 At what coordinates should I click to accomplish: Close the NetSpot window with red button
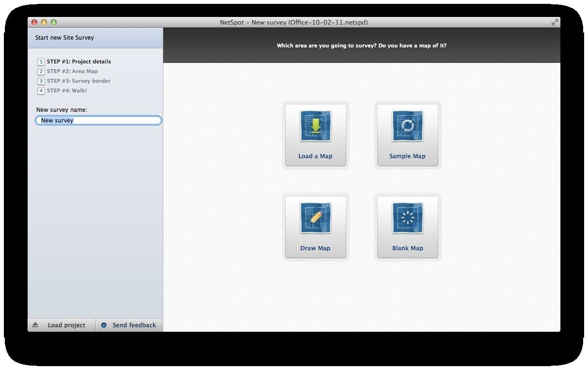tap(34, 22)
